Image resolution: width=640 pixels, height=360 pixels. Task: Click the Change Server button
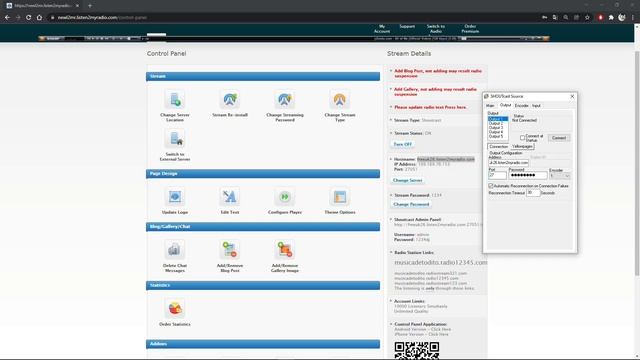click(x=407, y=180)
